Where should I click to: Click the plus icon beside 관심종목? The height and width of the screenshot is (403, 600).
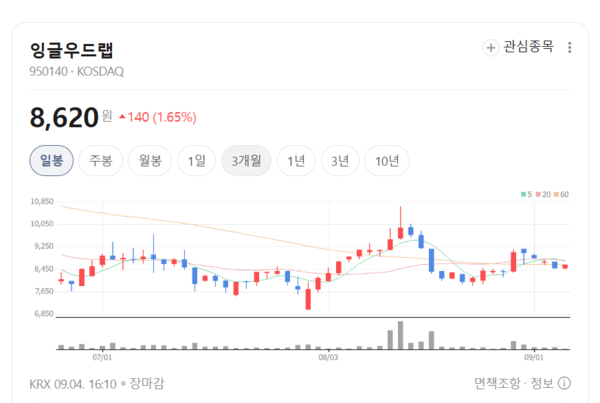click(x=491, y=48)
